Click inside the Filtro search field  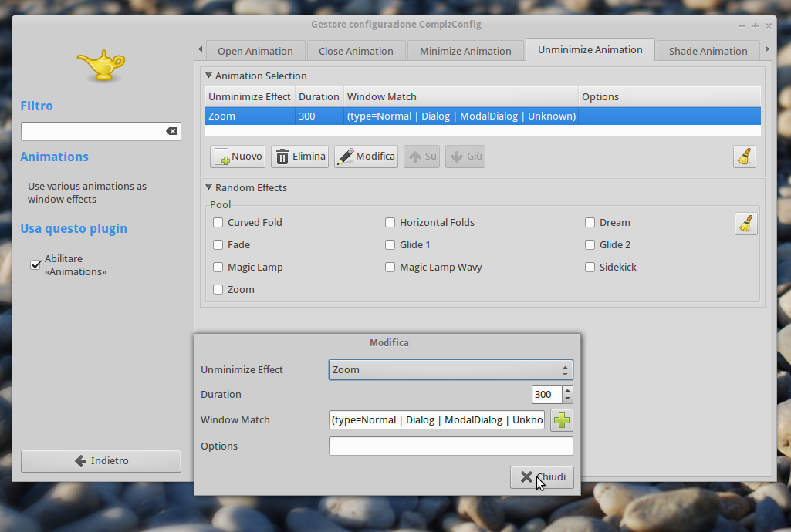click(93, 132)
